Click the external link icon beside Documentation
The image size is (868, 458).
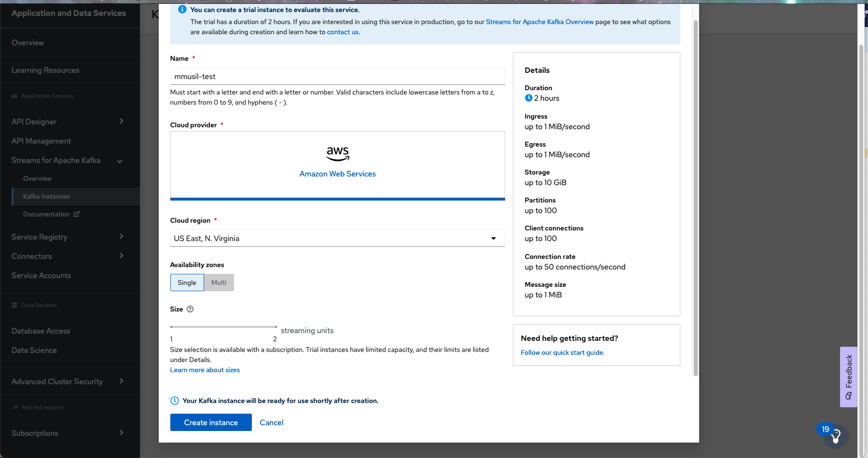(x=77, y=214)
